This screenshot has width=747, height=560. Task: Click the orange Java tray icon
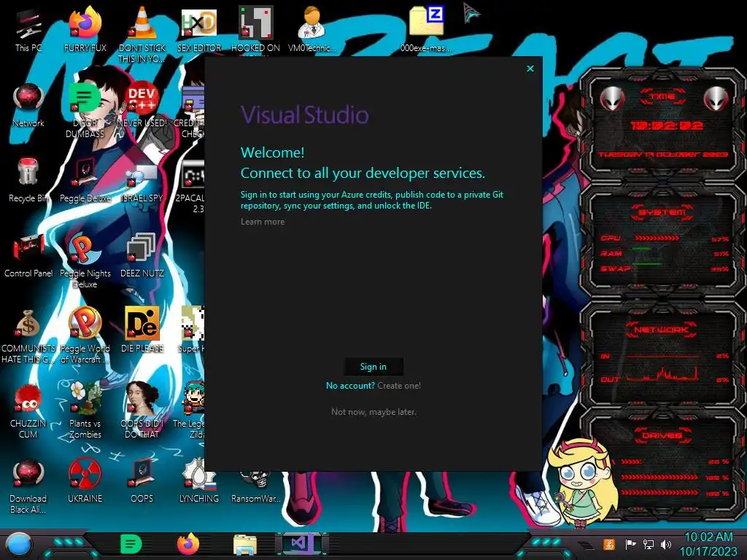click(608, 544)
